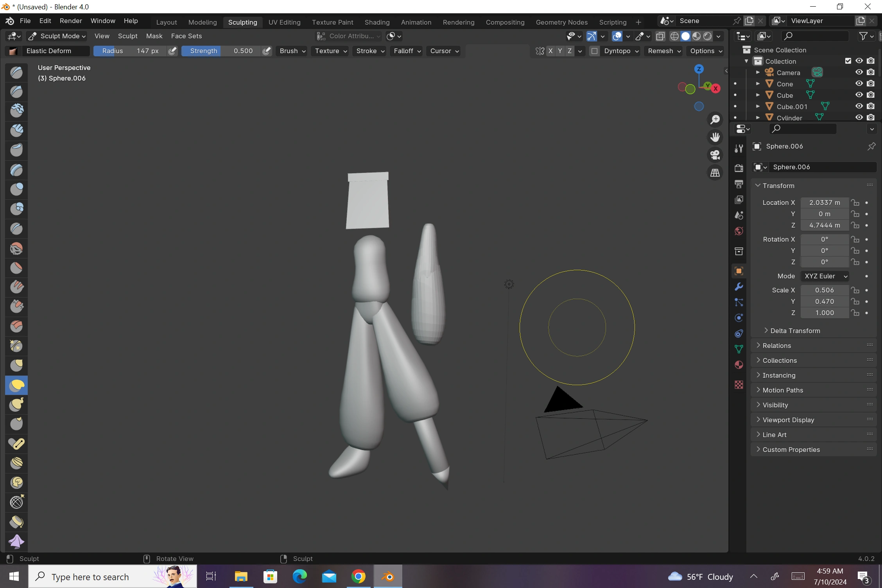Select the Grab sculpt brush

[16, 365]
